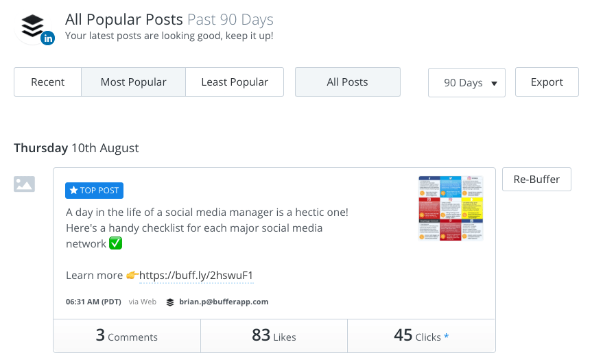Click the Buffer stacked layers logo
The height and width of the screenshot is (364, 592).
pyautogui.click(x=32, y=25)
